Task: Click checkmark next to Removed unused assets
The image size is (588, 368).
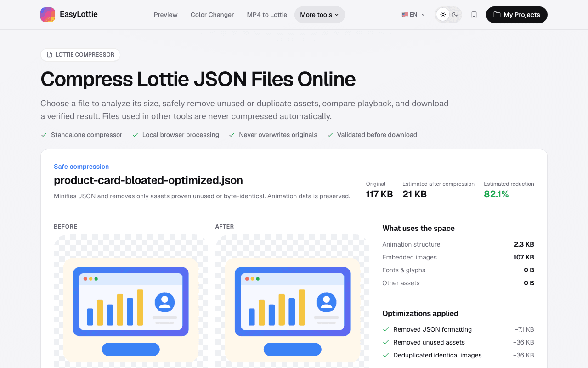Action: point(386,342)
